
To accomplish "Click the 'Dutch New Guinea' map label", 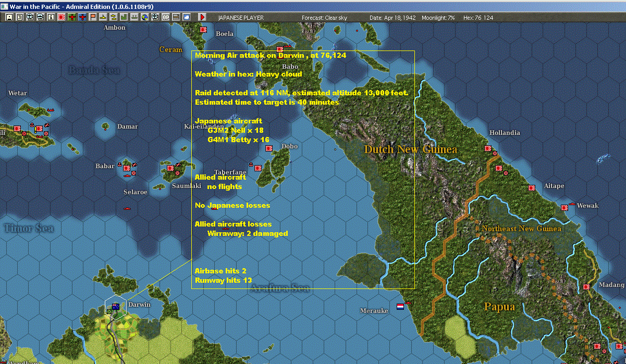I will 411,149.
